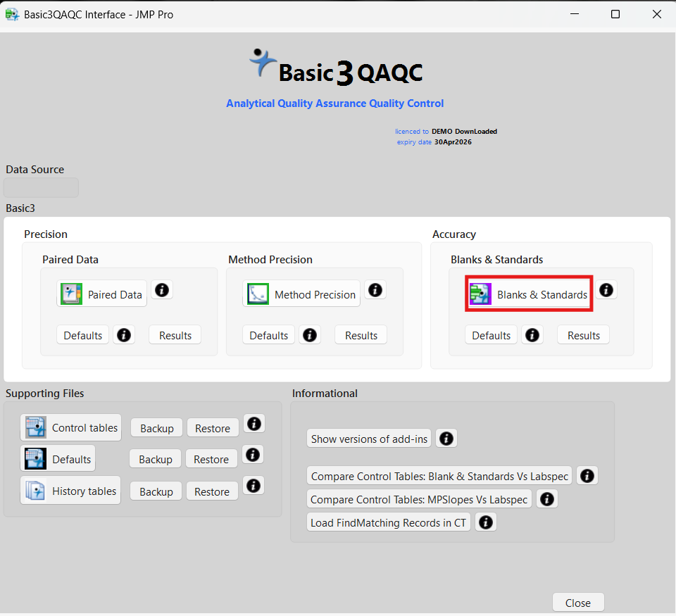Click the empty Data Source field

coord(41,187)
